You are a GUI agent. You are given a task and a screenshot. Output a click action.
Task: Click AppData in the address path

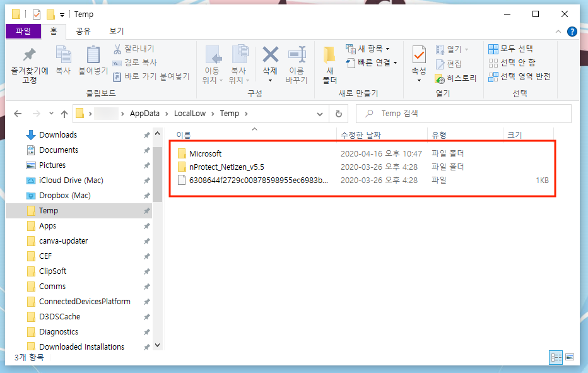144,114
